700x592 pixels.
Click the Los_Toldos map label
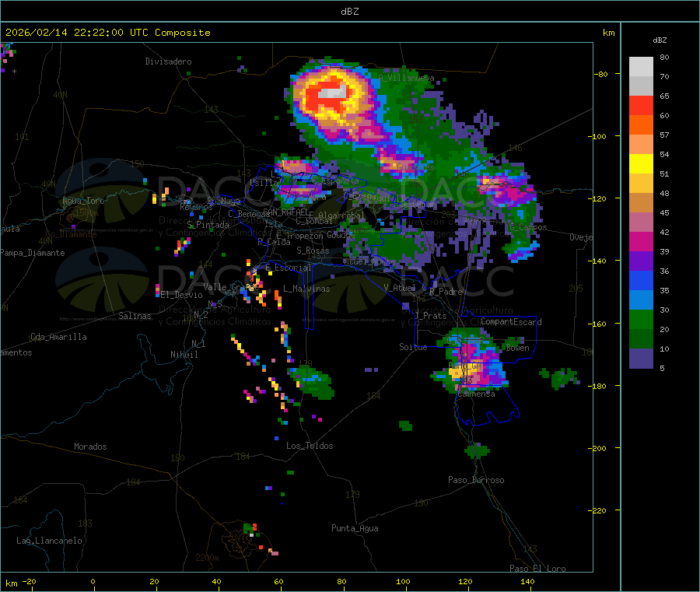(x=310, y=446)
